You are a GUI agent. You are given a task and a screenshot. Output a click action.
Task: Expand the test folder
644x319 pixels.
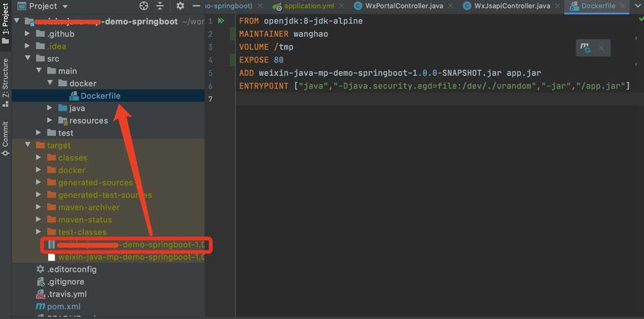(38, 133)
